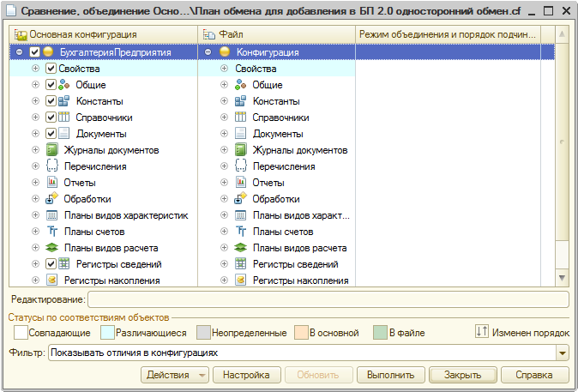
Task: Click the Документы icon in the left column
Action: [x=63, y=134]
